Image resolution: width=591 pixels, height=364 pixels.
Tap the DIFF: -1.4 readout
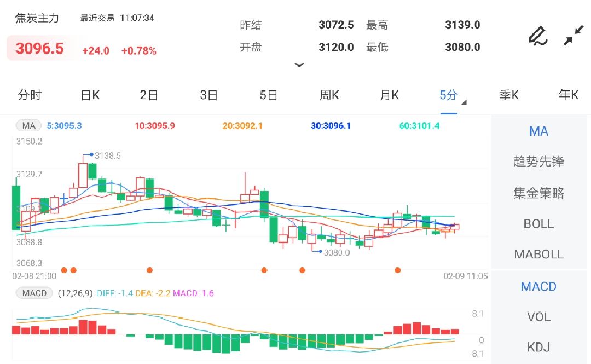pyautogui.click(x=115, y=293)
